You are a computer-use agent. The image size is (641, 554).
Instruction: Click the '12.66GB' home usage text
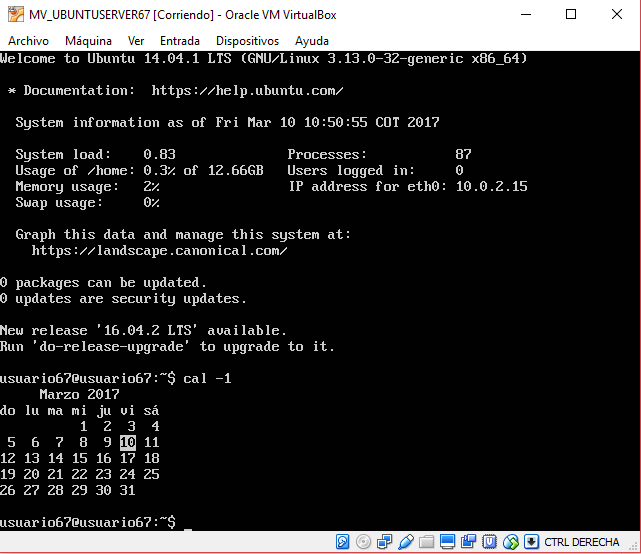pyautogui.click(x=235, y=170)
